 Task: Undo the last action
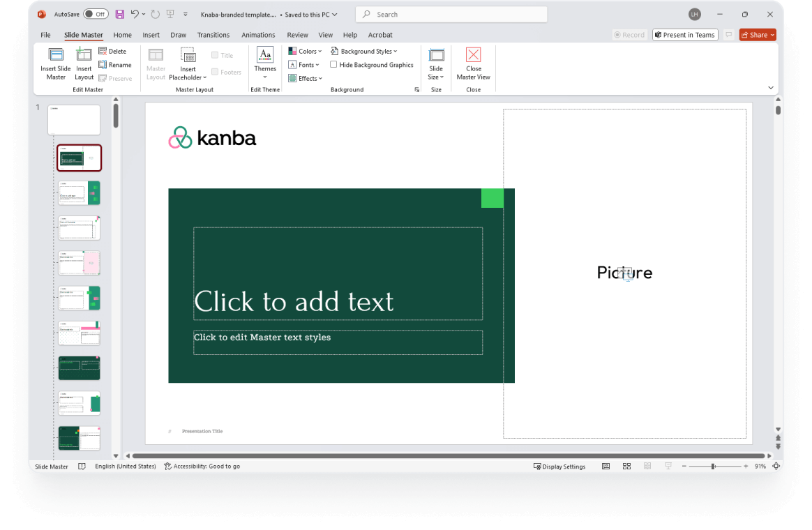click(x=135, y=15)
